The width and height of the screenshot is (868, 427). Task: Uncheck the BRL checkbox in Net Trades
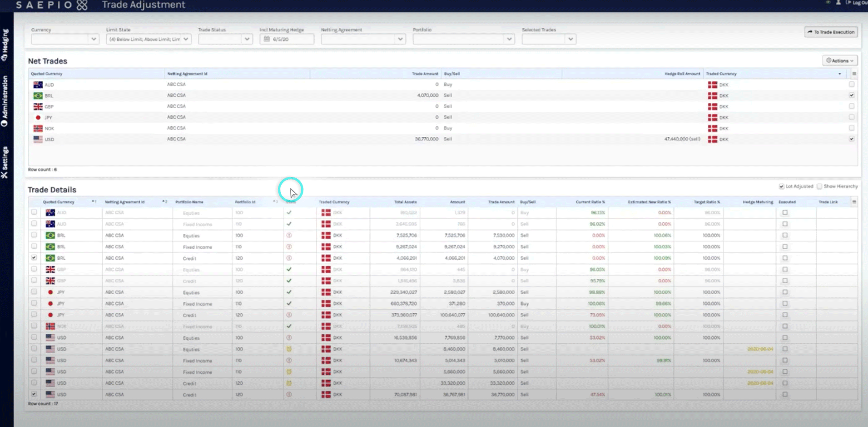tap(852, 95)
